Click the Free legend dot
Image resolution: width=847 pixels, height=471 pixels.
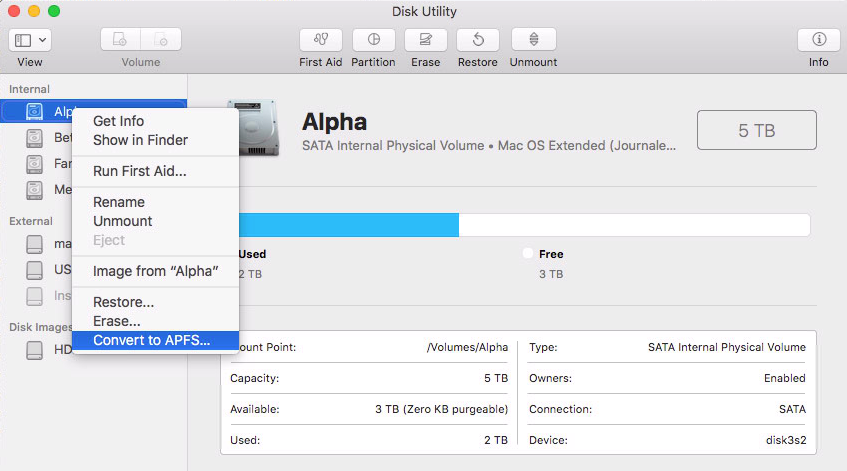pyautogui.click(x=528, y=253)
